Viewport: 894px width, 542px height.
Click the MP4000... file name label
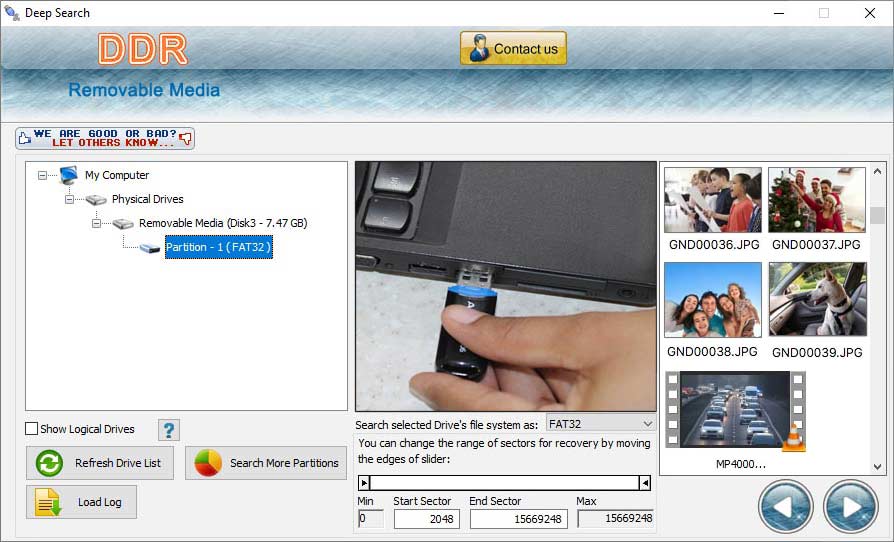point(741,464)
